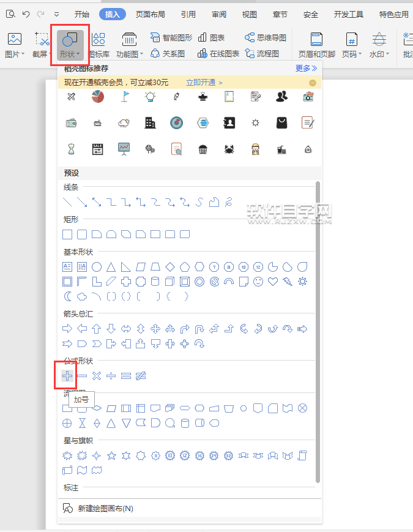Viewport: 413px width, 532px height.
Task: Insert a 流程图 flowchart
Action: 262,54
